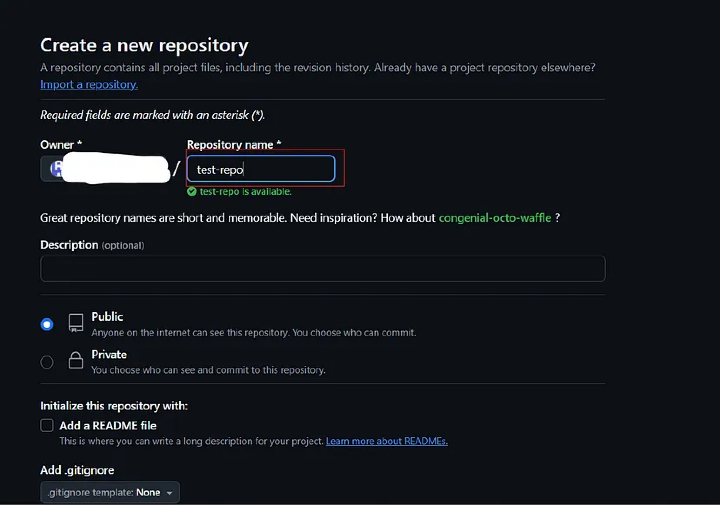The width and height of the screenshot is (720, 505).
Task: Expand the .gitignore template dropdown
Action: [x=110, y=493]
